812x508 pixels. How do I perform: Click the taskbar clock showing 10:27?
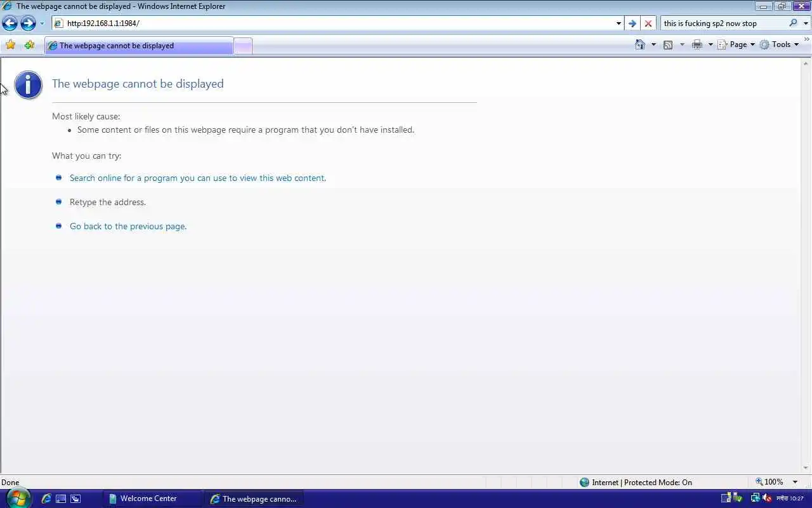click(790, 498)
